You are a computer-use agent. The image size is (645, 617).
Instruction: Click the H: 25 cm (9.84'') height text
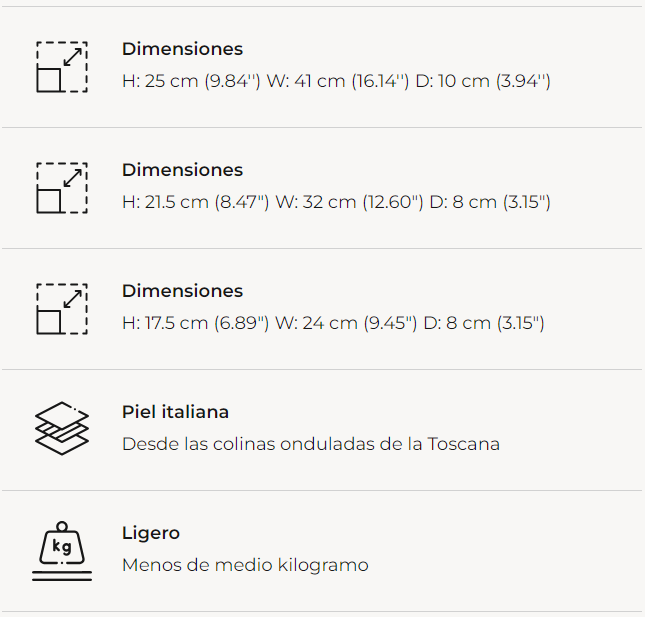pyautogui.click(x=191, y=81)
